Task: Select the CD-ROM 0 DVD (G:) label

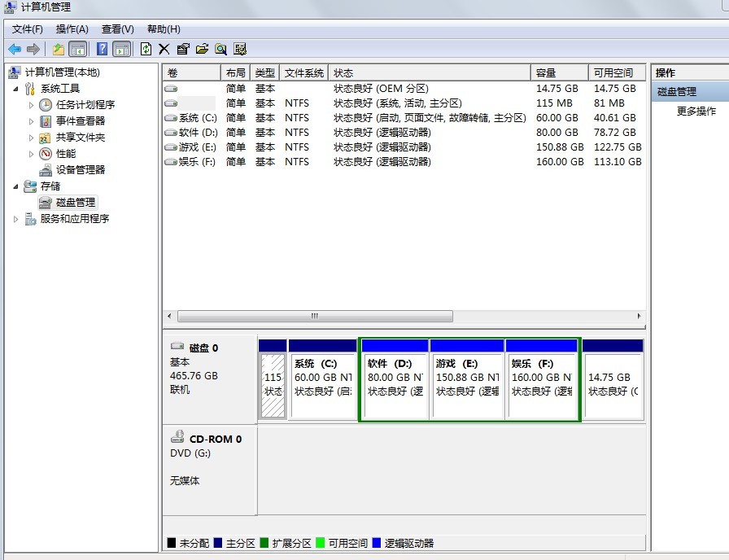Action: 210,470
